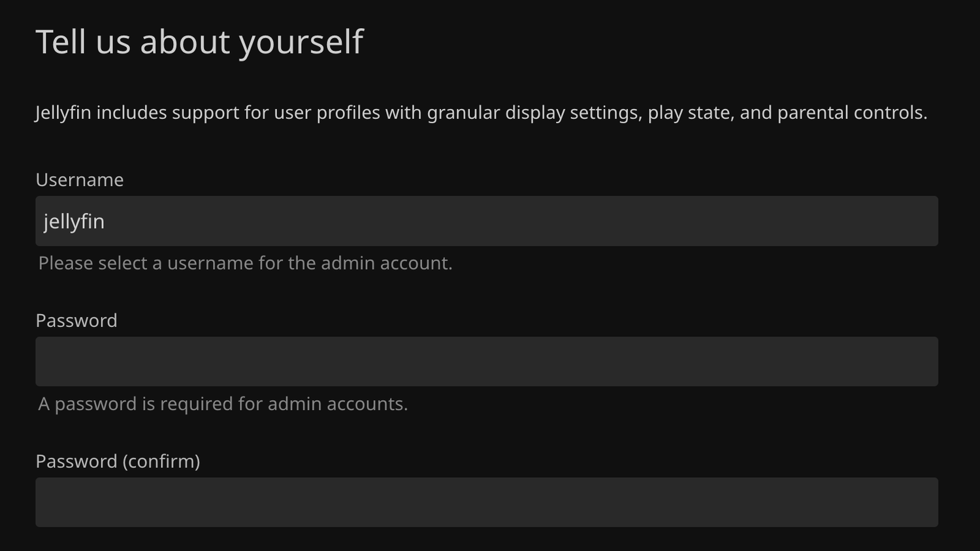The width and height of the screenshot is (980, 551).
Task: Click the 'Tell us about yourself' heading
Action: [x=199, y=43]
